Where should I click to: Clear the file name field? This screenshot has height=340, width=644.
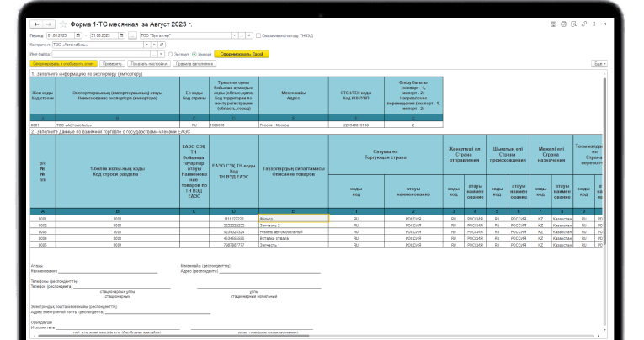162,54
